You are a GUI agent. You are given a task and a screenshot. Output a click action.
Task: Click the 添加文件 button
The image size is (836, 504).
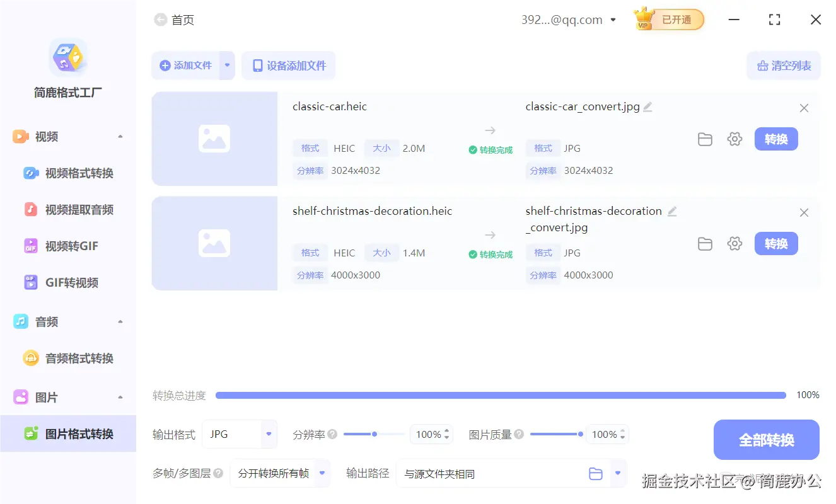185,66
